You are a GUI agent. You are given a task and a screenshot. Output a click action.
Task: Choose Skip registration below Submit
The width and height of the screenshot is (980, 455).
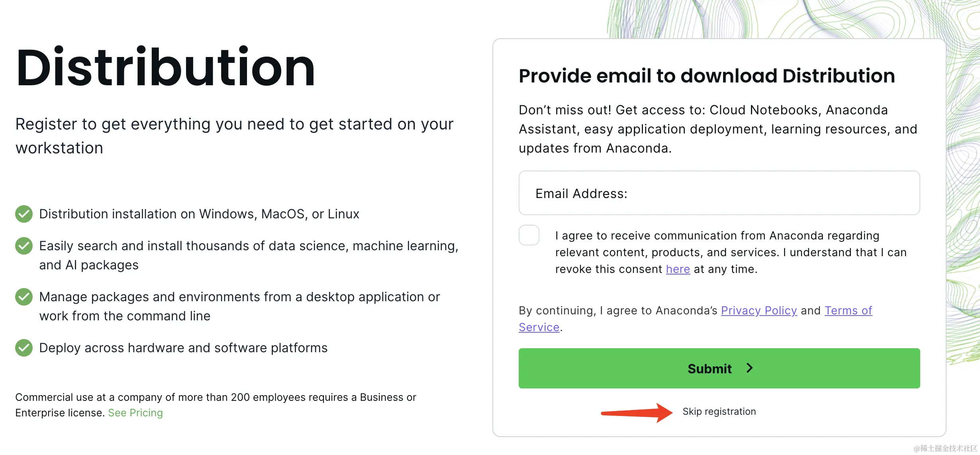719,412
